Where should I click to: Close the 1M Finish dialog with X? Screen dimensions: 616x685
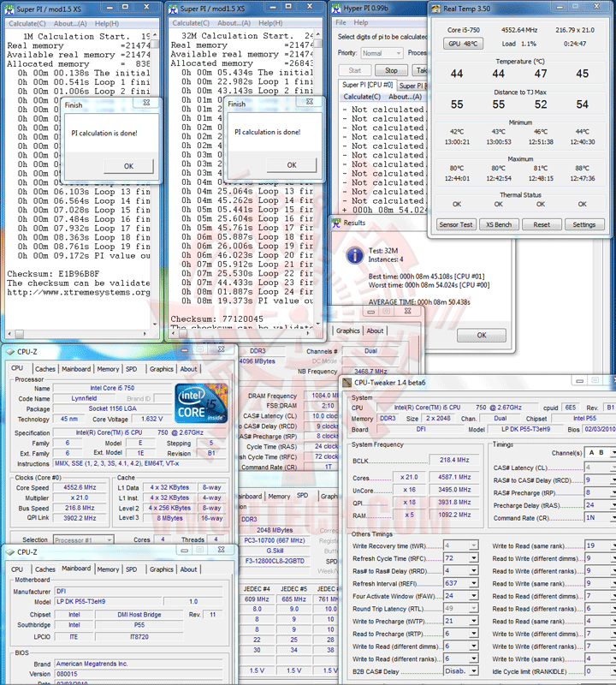pos(146,103)
